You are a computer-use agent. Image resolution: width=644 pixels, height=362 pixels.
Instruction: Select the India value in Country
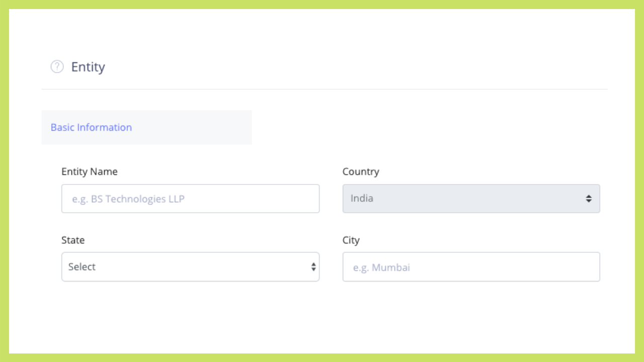(x=362, y=198)
